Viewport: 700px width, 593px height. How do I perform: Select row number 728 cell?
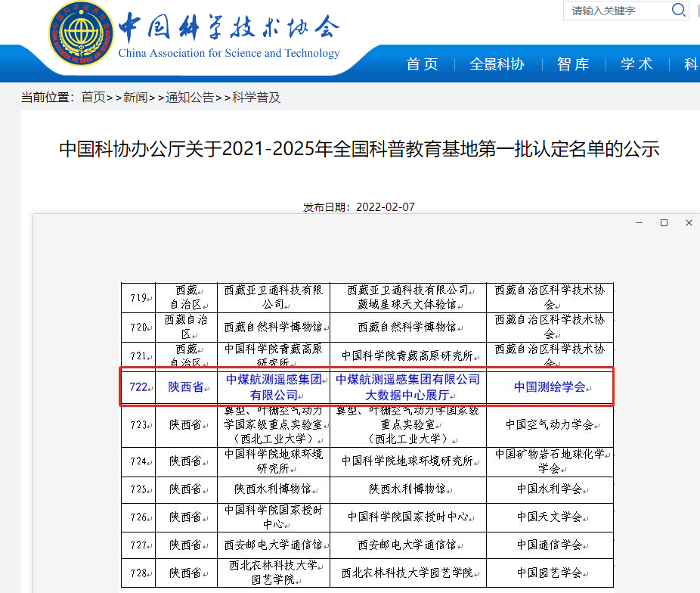click(x=138, y=573)
